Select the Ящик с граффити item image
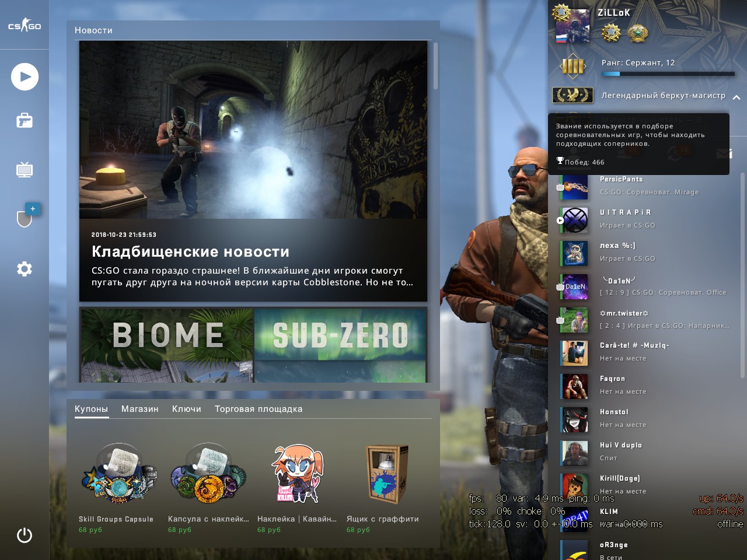This screenshot has width=747, height=560. click(387, 475)
